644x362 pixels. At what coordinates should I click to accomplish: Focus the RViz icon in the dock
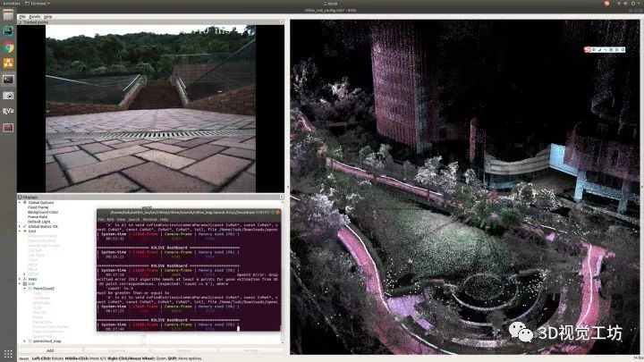8,111
